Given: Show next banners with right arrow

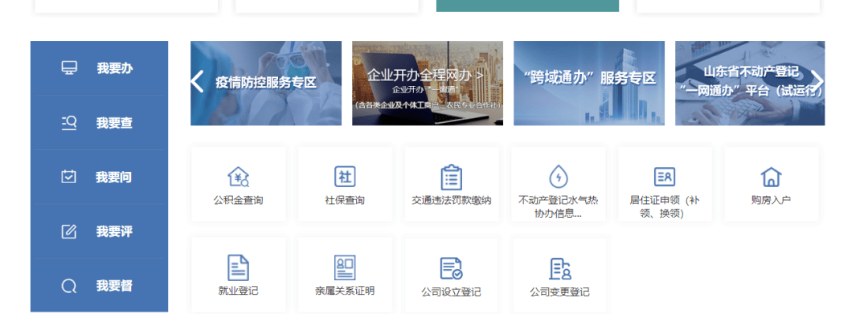Looking at the screenshot, I should (x=817, y=82).
